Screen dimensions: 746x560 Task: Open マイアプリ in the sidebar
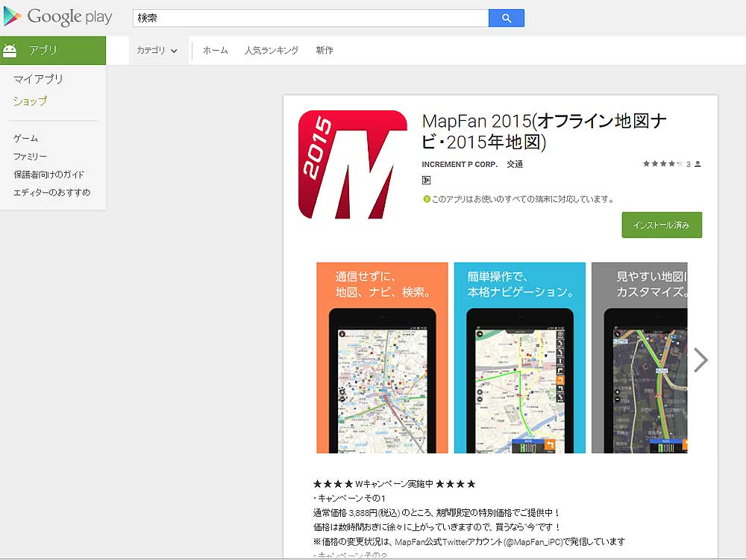click(38, 79)
